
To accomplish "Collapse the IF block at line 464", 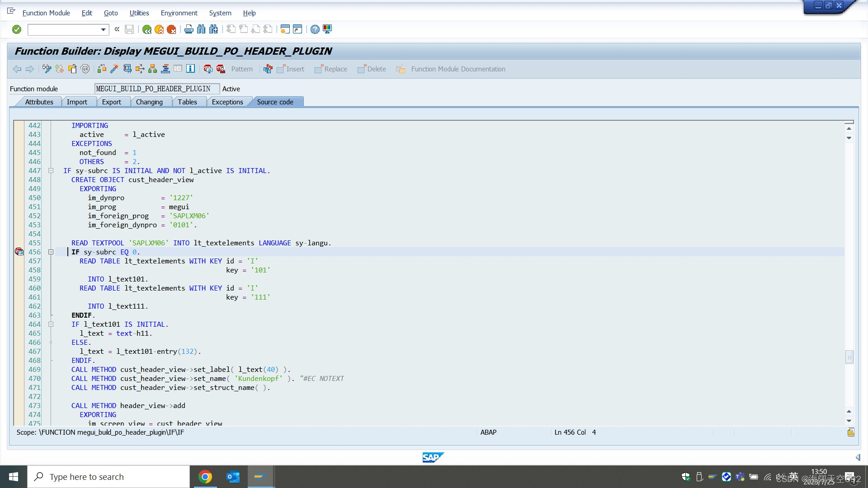I will [51, 324].
